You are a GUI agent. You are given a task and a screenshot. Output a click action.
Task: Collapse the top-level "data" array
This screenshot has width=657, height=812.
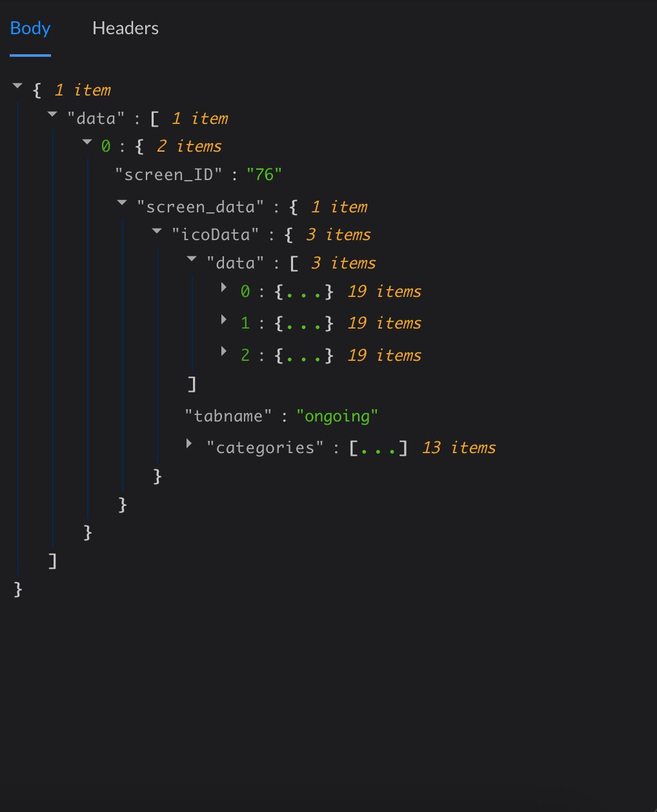[52, 114]
